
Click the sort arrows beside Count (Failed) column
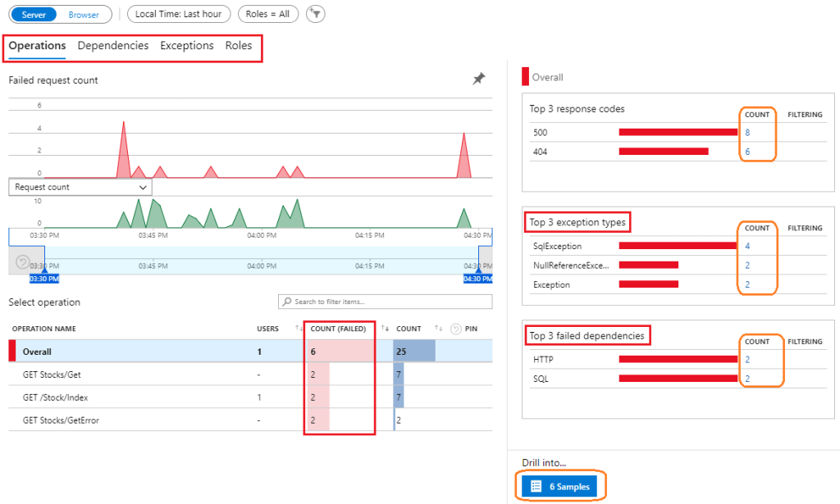[x=384, y=329]
